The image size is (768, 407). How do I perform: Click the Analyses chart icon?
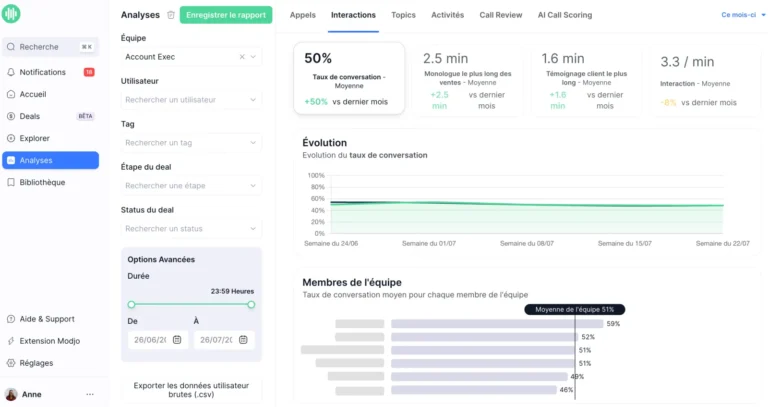11,160
